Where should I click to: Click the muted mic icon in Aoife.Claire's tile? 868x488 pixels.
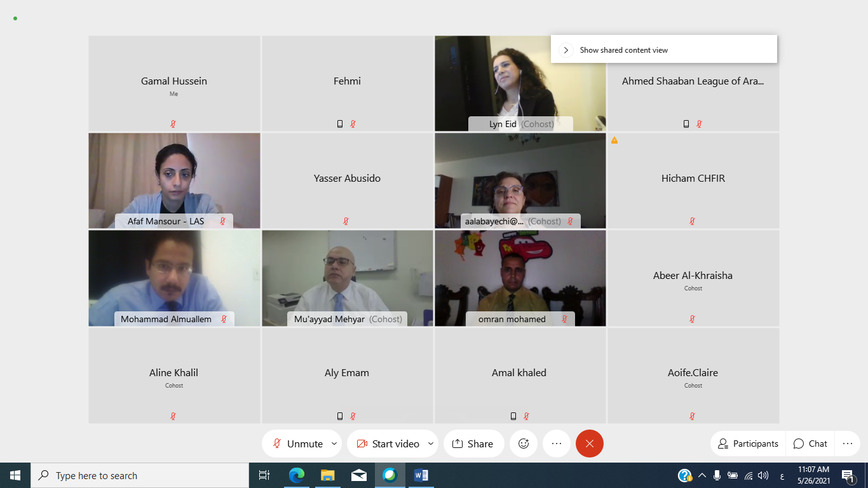pos(693,416)
